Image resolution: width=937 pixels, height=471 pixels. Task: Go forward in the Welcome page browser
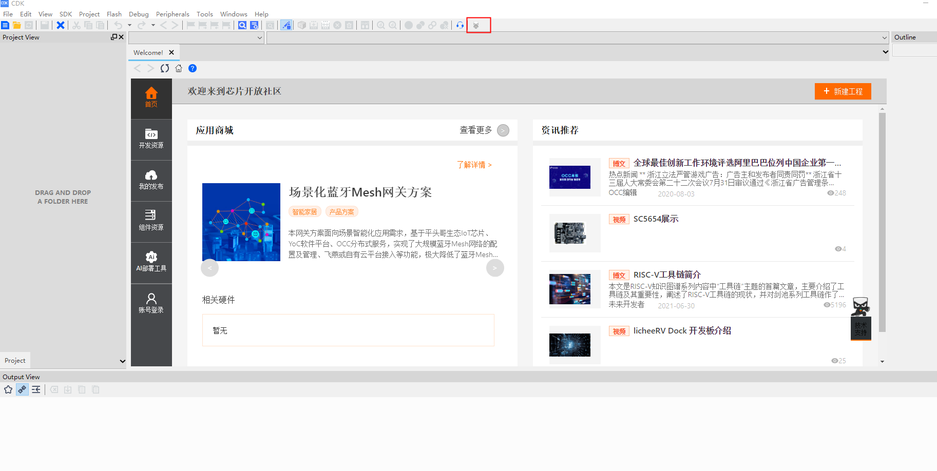coord(151,68)
